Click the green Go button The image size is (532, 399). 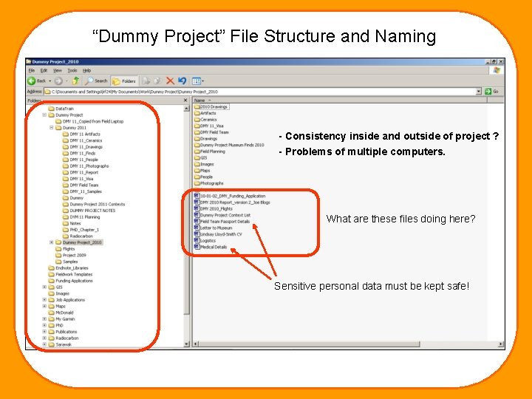491,92
